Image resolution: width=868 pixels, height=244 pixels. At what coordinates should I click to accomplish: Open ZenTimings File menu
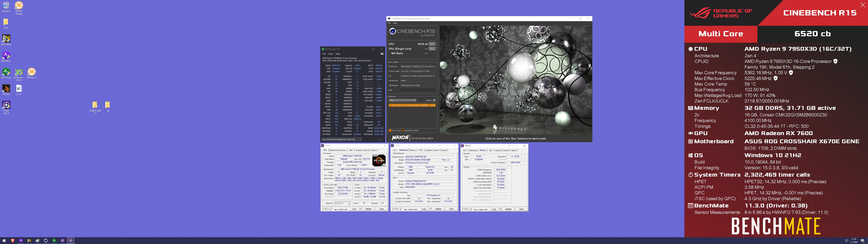click(x=324, y=54)
